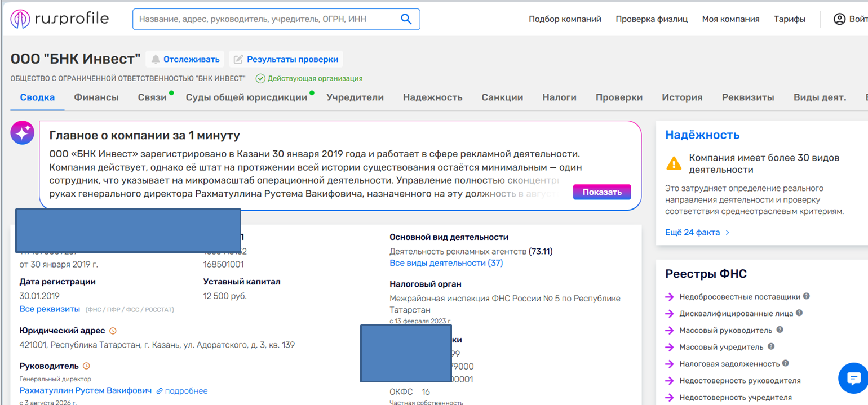Click the подробнее link
Screen dimensions: 868x405
(186, 391)
